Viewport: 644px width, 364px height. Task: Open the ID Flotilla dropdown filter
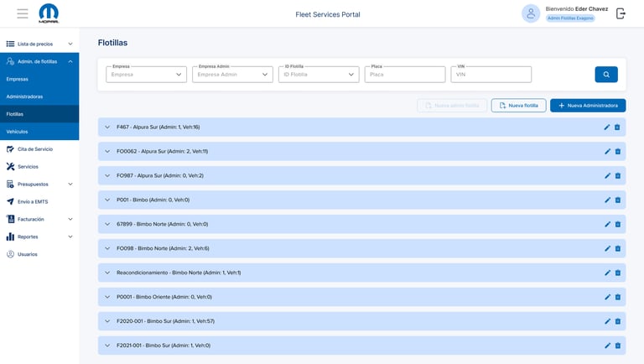click(319, 75)
